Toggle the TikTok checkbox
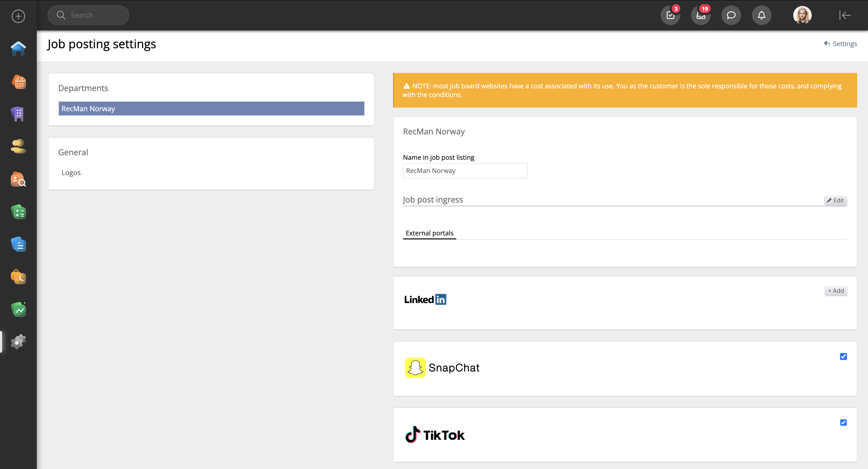868x469 pixels. click(x=843, y=423)
